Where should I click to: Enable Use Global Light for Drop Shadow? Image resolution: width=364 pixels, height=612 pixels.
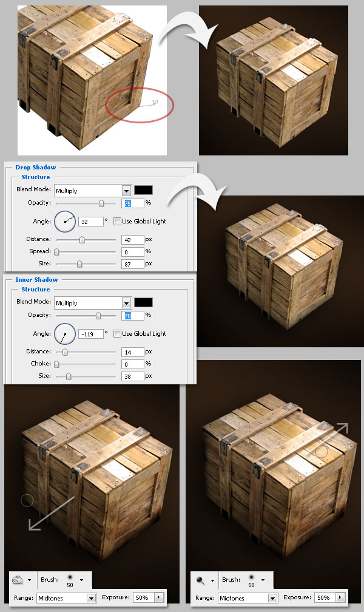click(x=117, y=221)
